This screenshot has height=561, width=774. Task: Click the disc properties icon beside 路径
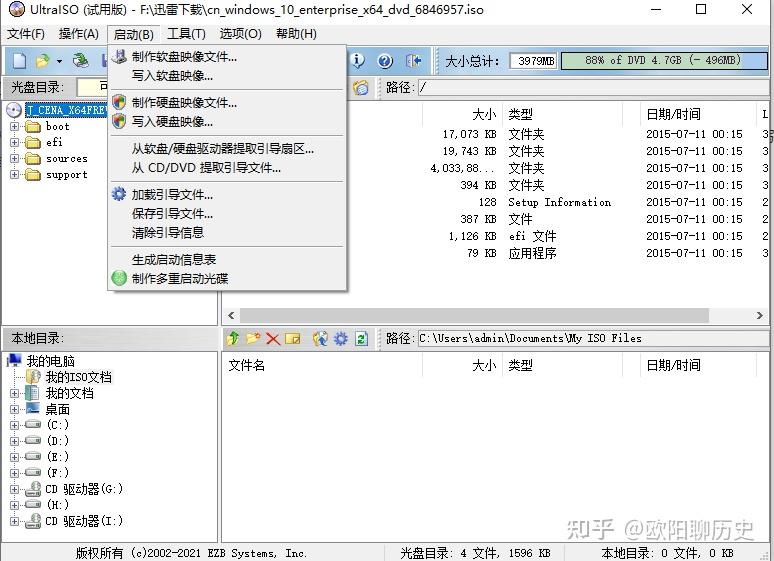361,88
